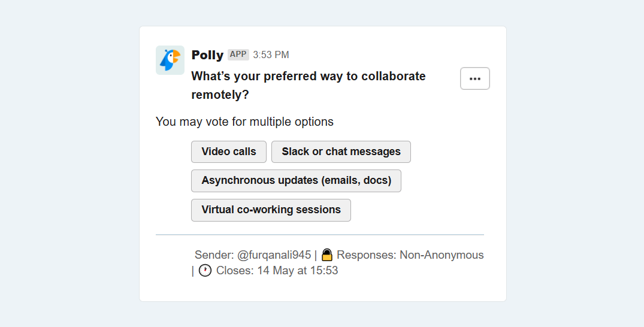Select Asynchronous updates (emails, docs) option
Image resolution: width=644 pixels, height=327 pixels.
[x=296, y=180]
